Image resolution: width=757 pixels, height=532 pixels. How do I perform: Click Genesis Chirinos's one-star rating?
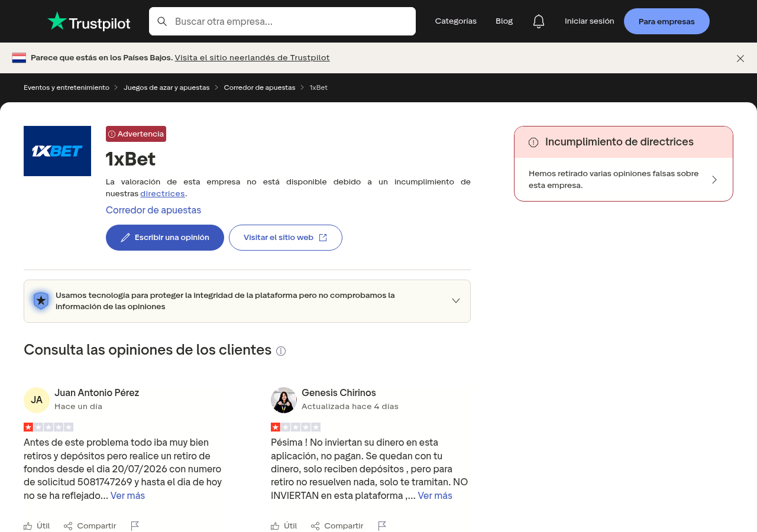tap(296, 427)
